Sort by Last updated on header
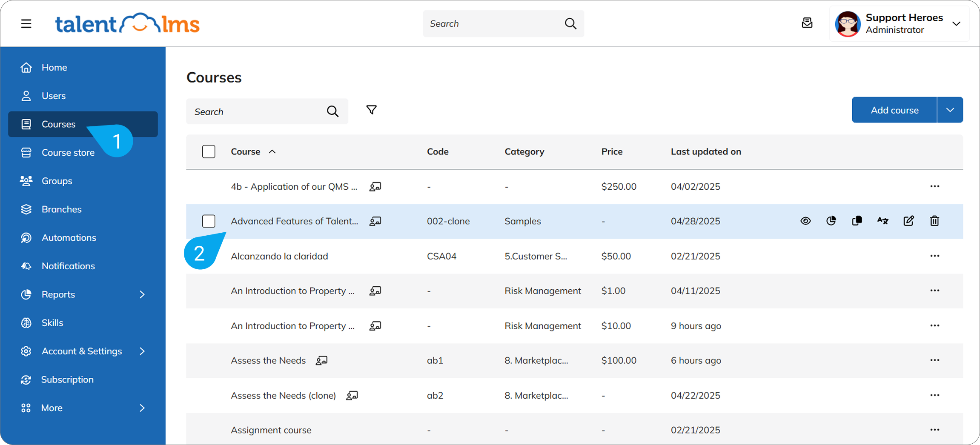980x445 pixels. point(706,151)
